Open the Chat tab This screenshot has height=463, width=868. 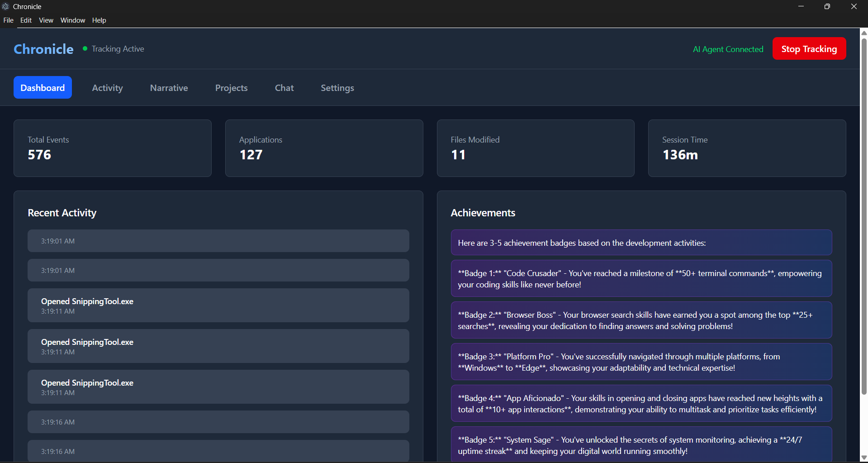point(284,87)
